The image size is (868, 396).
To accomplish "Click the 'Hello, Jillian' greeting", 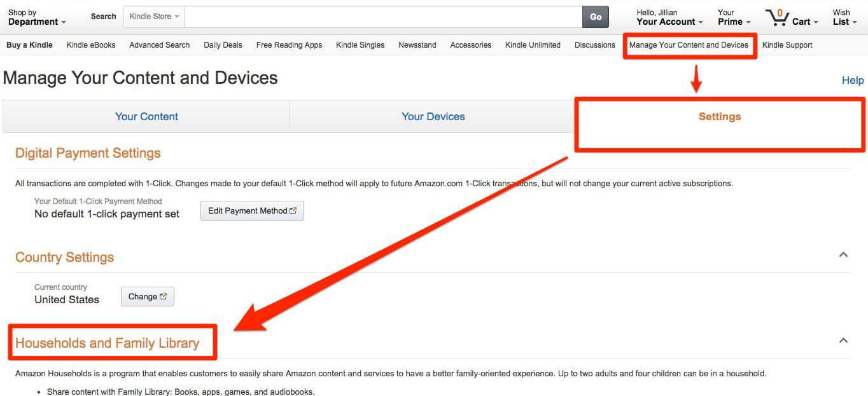I will click(657, 13).
